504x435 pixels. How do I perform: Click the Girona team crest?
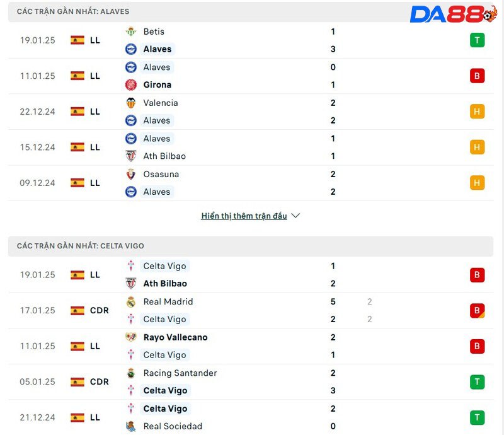coord(131,85)
